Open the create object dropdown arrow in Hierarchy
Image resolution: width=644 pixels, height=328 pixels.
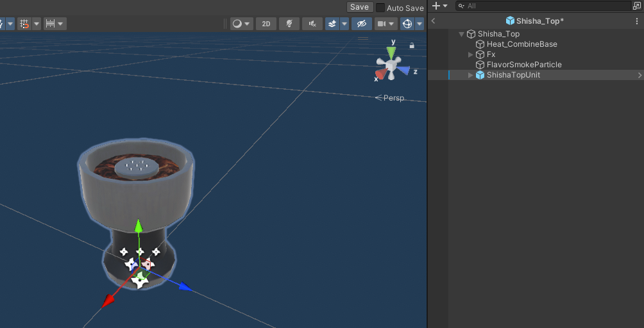coord(445,6)
